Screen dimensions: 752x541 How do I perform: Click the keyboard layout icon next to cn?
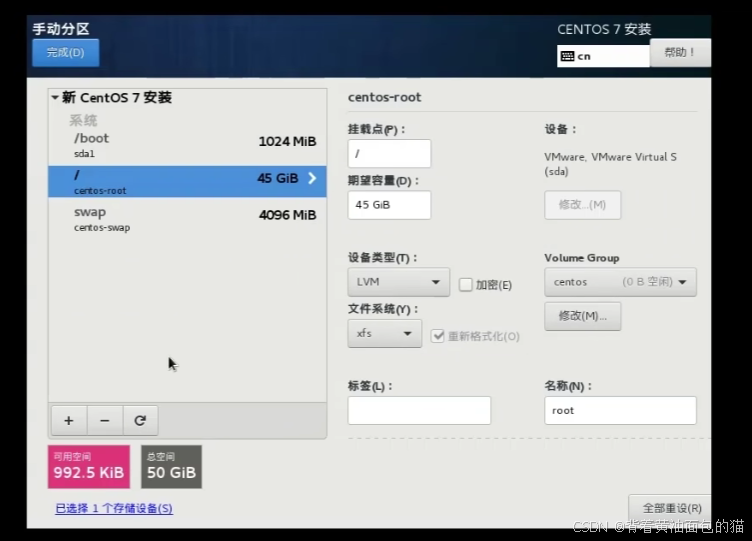click(x=567, y=56)
